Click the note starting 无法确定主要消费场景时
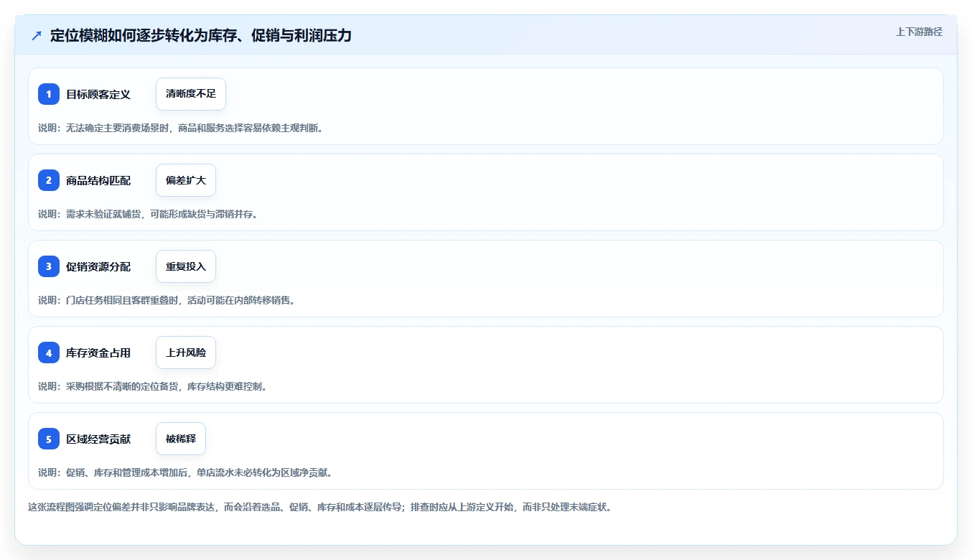The width and height of the screenshot is (972, 560). [180, 128]
